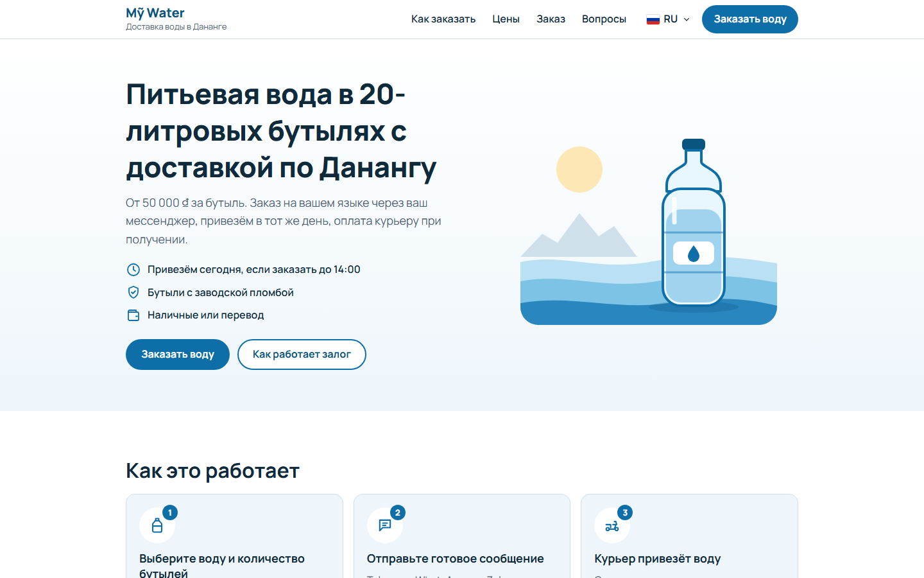This screenshot has height=578, width=924.
Task: Click the hero Заказать воду button
Action: pyautogui.click(x=178, y=355)
